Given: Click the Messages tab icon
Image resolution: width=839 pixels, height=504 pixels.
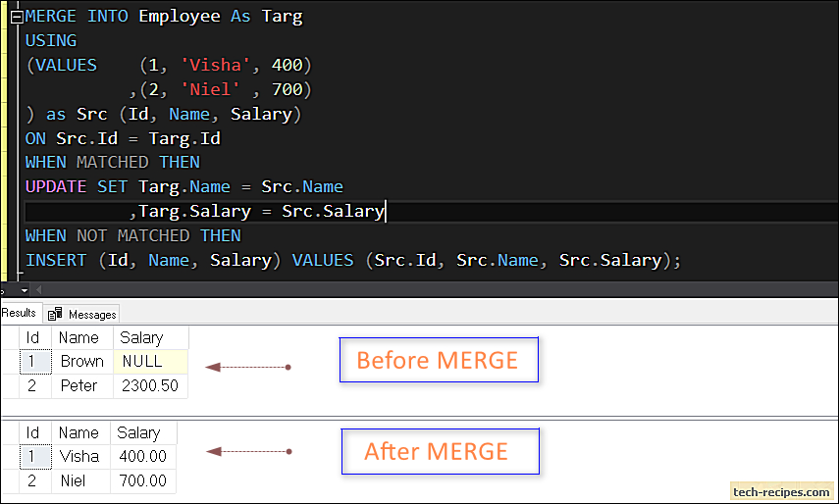Looking at the screenshot, I should tap(55, 315).
